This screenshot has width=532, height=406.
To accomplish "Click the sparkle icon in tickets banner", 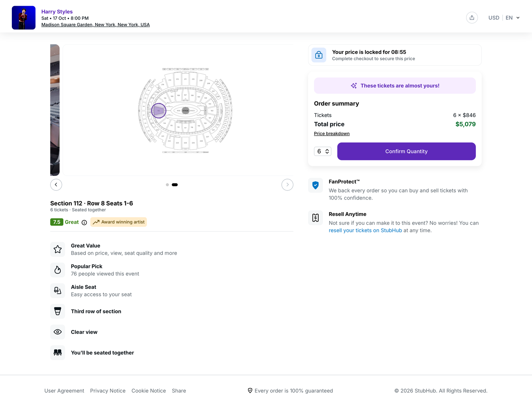I will (354, 86).
